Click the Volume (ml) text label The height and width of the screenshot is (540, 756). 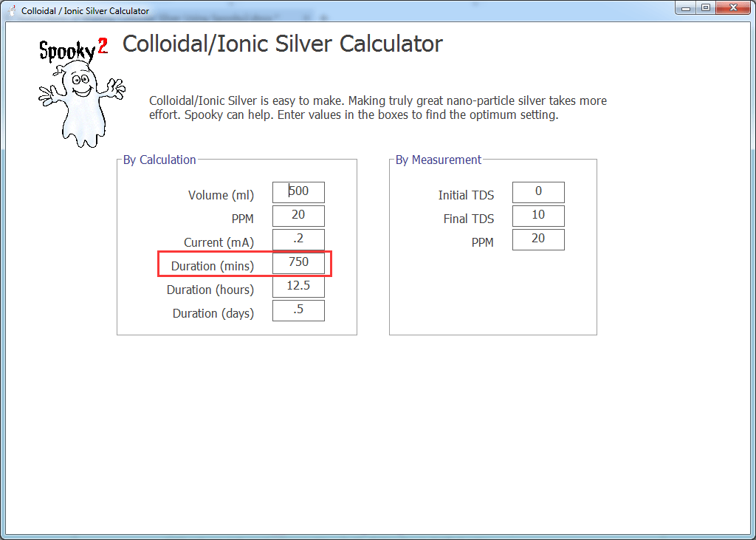(x=221, y=196)
